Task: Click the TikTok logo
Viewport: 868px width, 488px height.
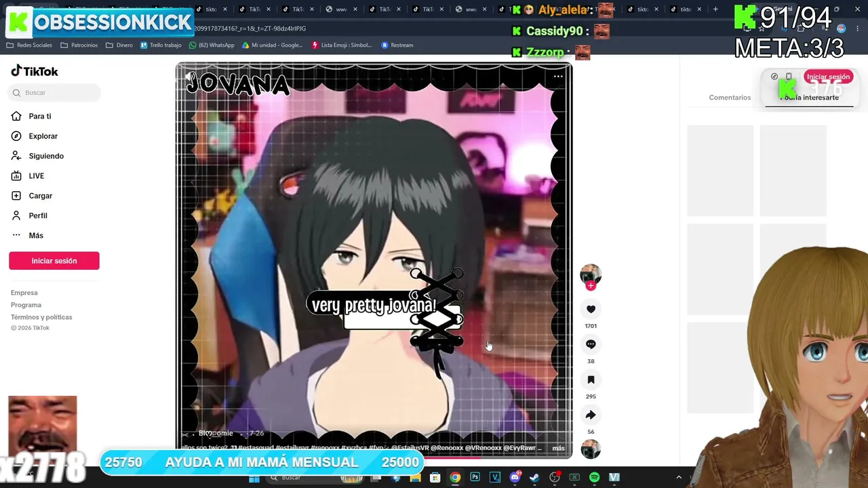Action: (x=35, y=71)
